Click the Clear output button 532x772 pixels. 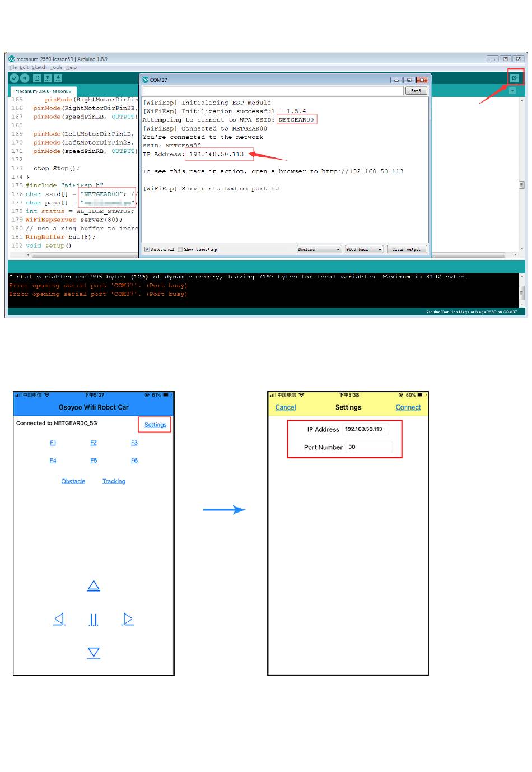[407, 249]
